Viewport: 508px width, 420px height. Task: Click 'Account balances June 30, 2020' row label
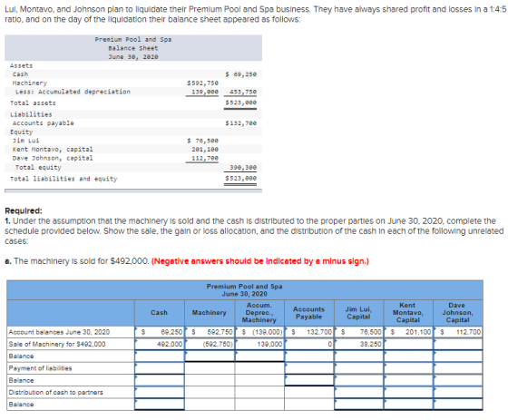(x=59, y=332)
